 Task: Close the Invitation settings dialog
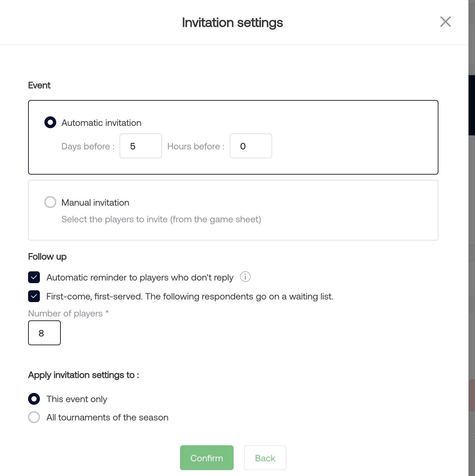coord(445,22)
